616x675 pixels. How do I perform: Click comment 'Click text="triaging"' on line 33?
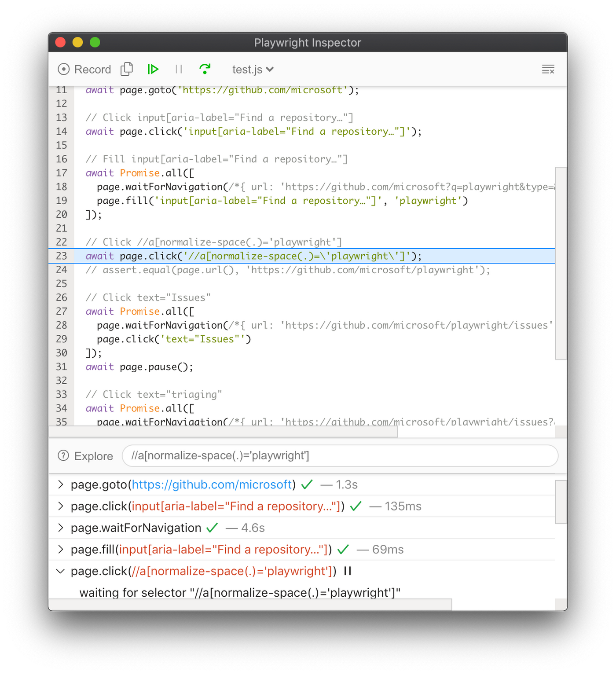point(154,394)
